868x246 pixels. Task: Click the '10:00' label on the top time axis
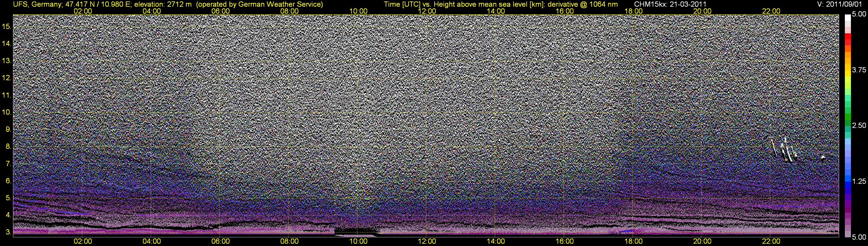point(358,11)
